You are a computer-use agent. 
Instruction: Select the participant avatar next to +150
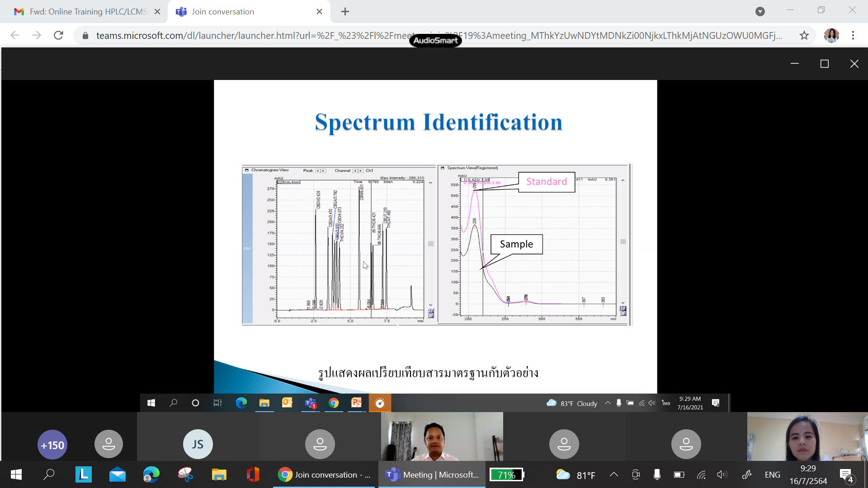pos(108,444)
